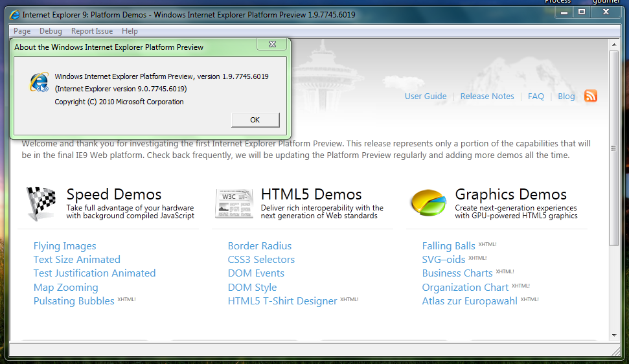Viewport: 629px width, 364px height.
Task: Click the vertical scrollbar thumb
Action: [613, 148]
